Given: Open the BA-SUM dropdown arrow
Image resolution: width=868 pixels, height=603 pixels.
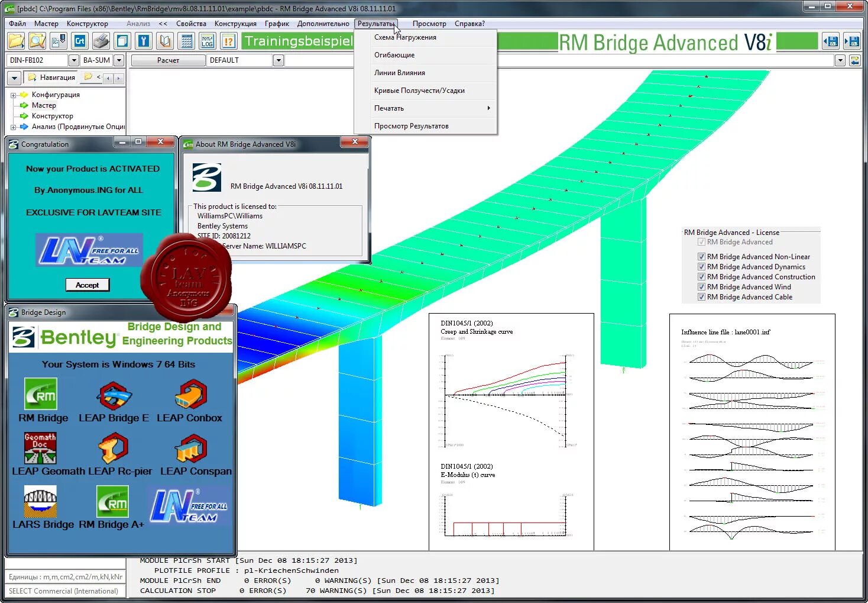Looking at the screenshot, I should click(x=119, y=60).
